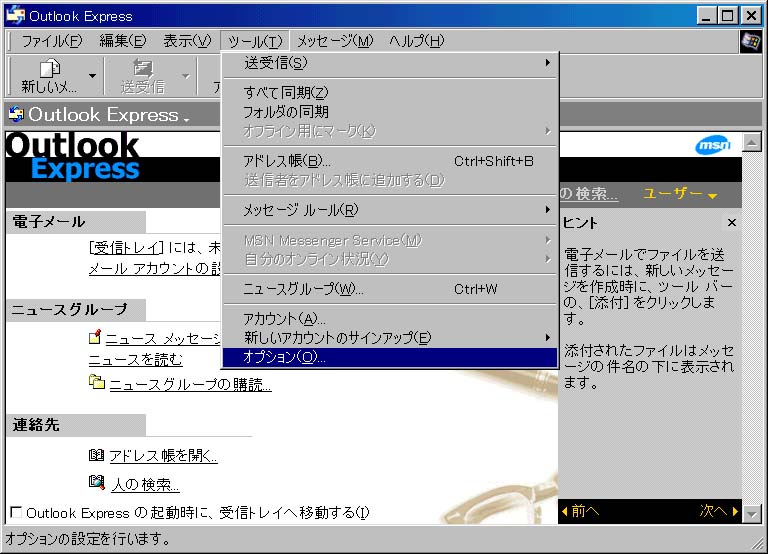Screen dimensions: 768x554
Task: Choose フォルダの同期 from the menu
Action: pos(390,112)
